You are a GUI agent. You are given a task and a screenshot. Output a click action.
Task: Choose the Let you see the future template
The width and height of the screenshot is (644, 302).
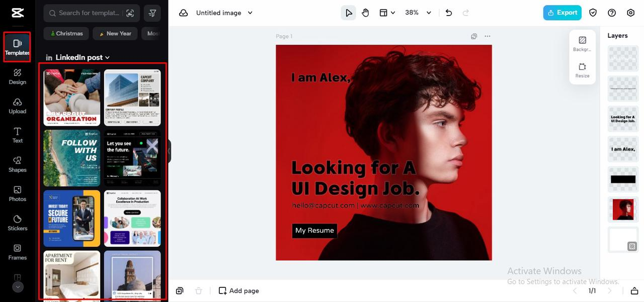pos(132,158)
